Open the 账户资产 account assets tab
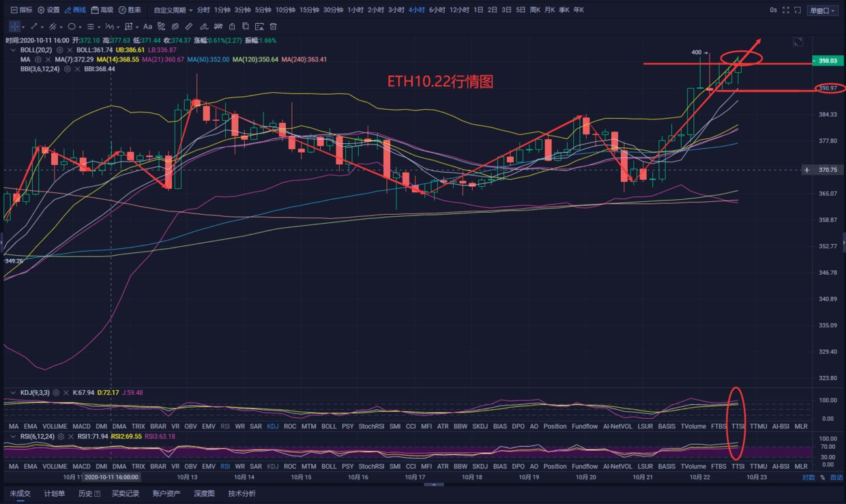Image resolution: width=846 pixels, height=504 pixels. [166, 493]
